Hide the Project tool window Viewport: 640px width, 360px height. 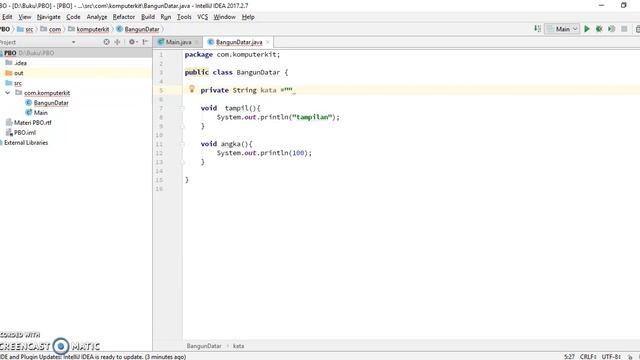(145, 42)
